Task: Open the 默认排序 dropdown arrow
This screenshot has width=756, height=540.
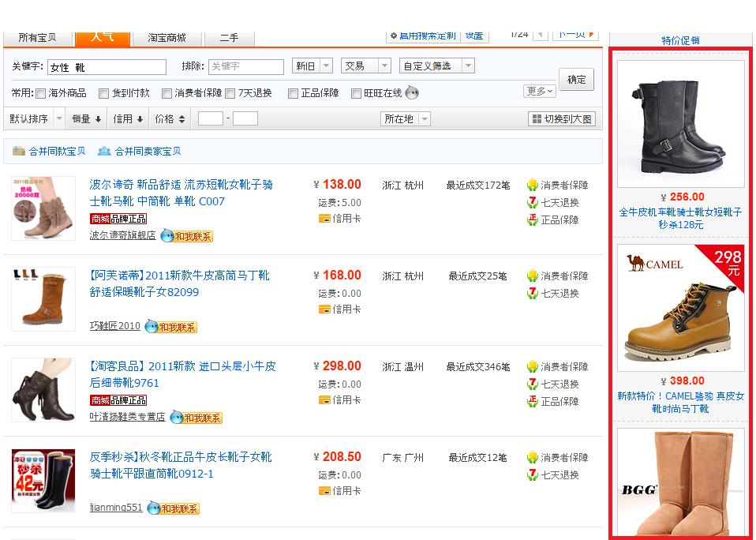Action: pyautogui.click(x=59, y=118)
